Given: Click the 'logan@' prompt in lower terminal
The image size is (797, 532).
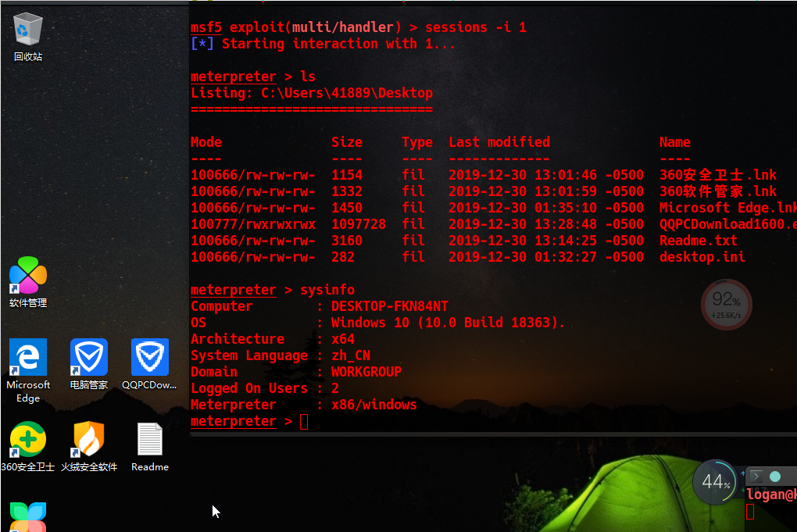Looking at the screenshot, I should click(771, 495).
